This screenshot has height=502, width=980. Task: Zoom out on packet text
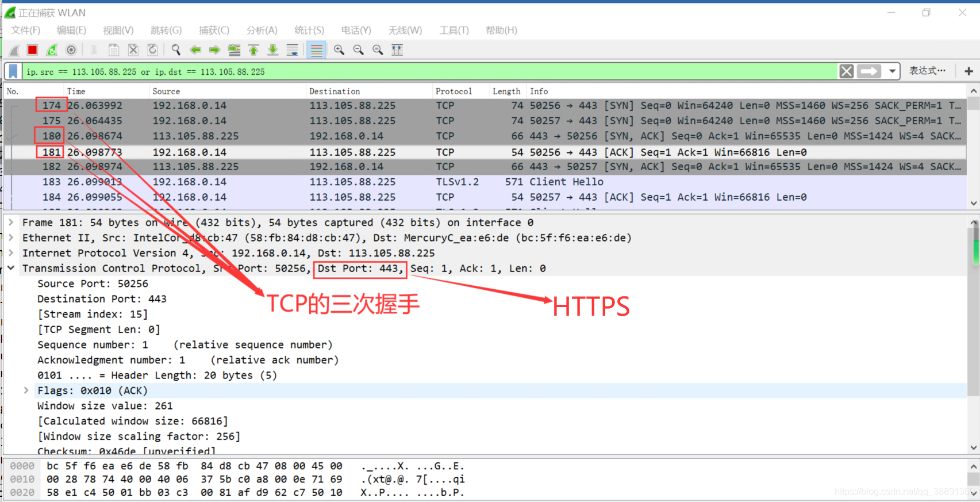(359, 50)
